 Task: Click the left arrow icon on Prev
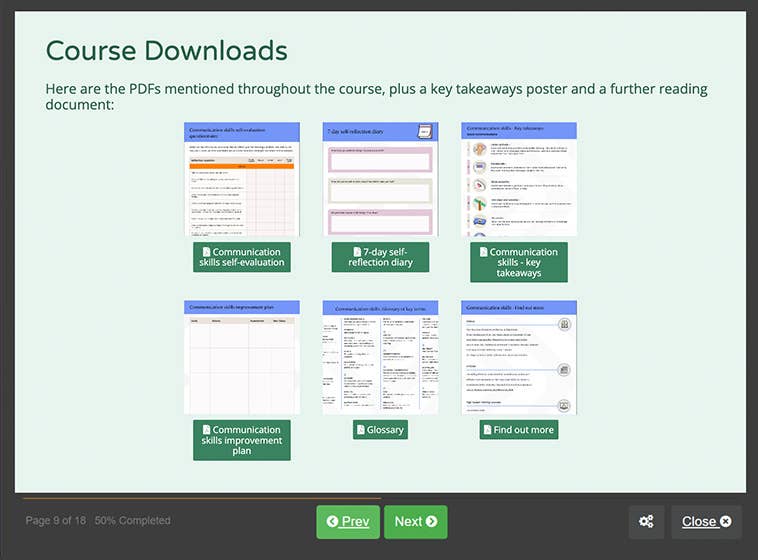click(332, 522)
